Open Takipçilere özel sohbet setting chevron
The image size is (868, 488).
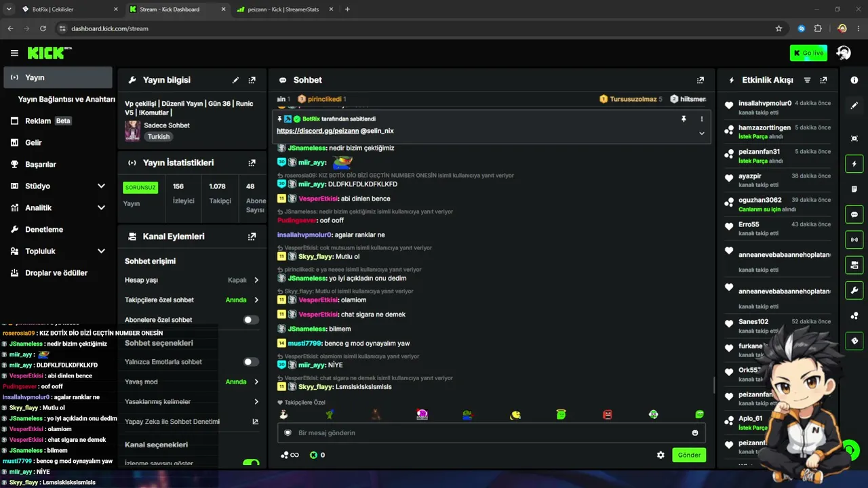coord(256,300)
